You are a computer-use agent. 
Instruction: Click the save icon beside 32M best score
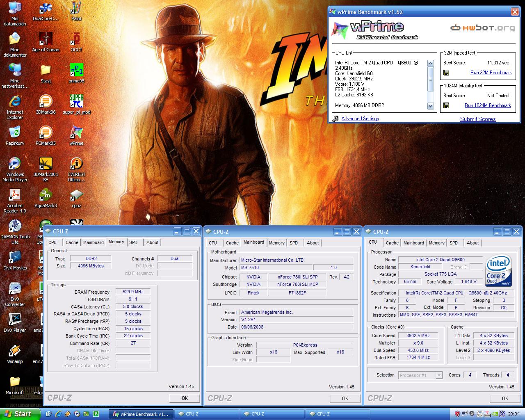click(446, 73)
